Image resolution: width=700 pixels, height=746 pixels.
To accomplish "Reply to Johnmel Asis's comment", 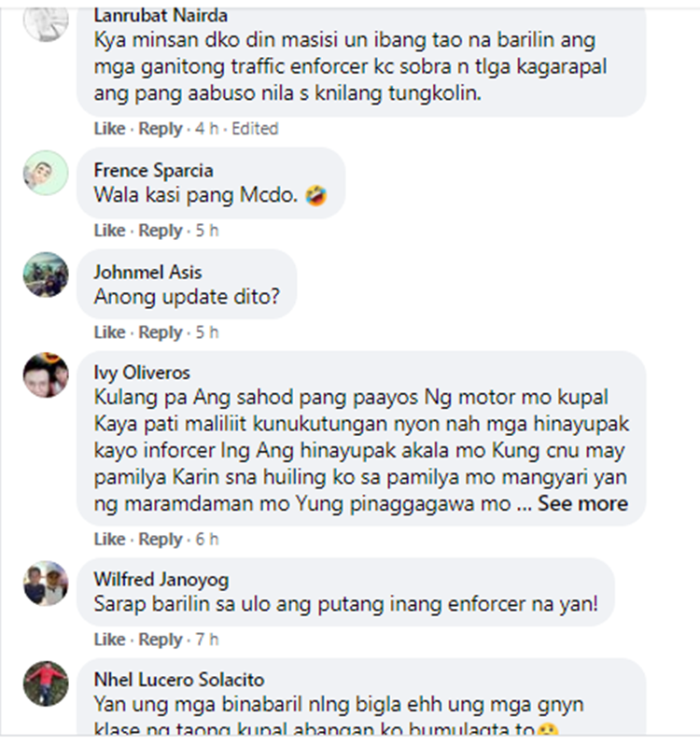I will (x=161, y=332).
